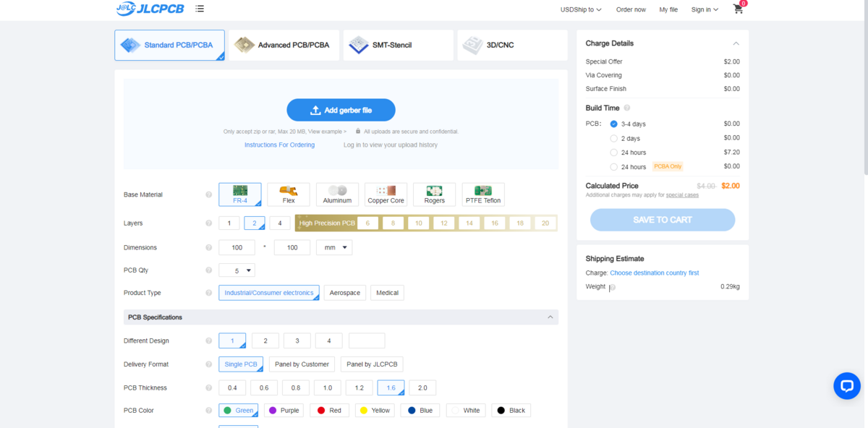Switch to 3D/CNC tab
Image resolution: width=868 pixels, height=428 pixels.
[513, 45]
